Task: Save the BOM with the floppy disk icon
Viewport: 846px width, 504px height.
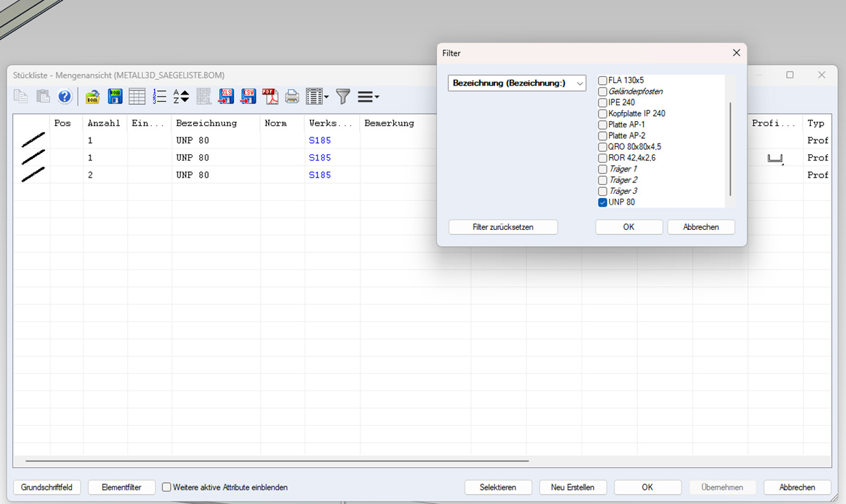Action: click(x=115, y=97)
